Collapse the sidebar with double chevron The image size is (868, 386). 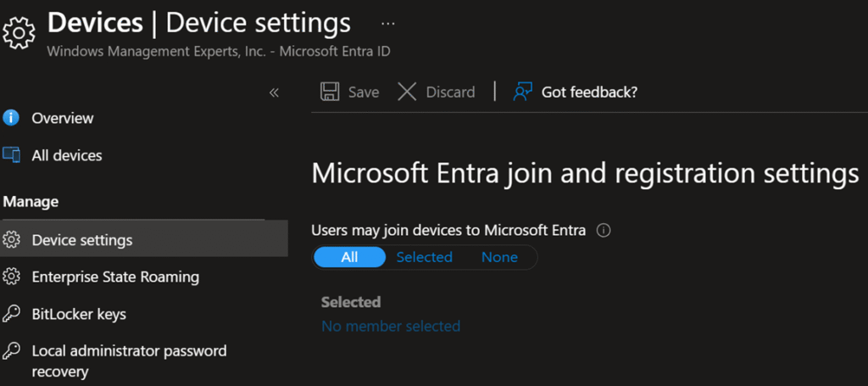274,92
